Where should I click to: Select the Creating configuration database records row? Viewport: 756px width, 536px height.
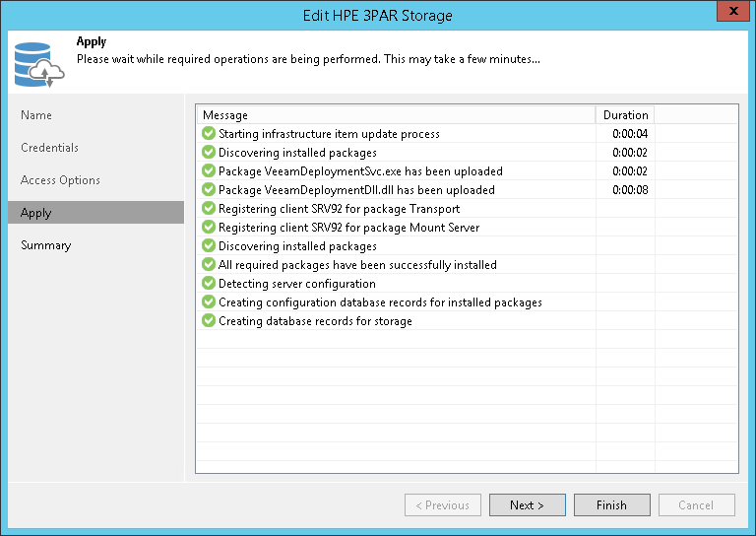coord(380,302)
